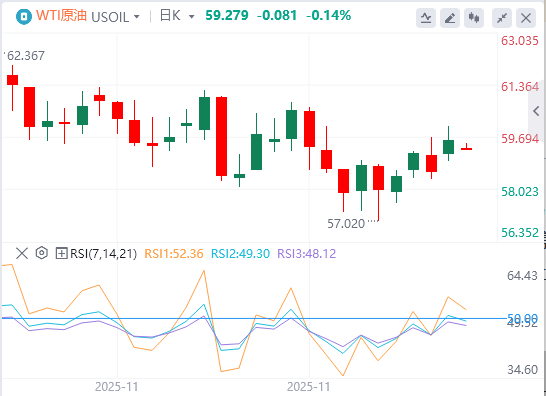Screen dimensions: 546x396
Task: Toggle the RSI1 orange line value
Action: (x=174, y=254)
